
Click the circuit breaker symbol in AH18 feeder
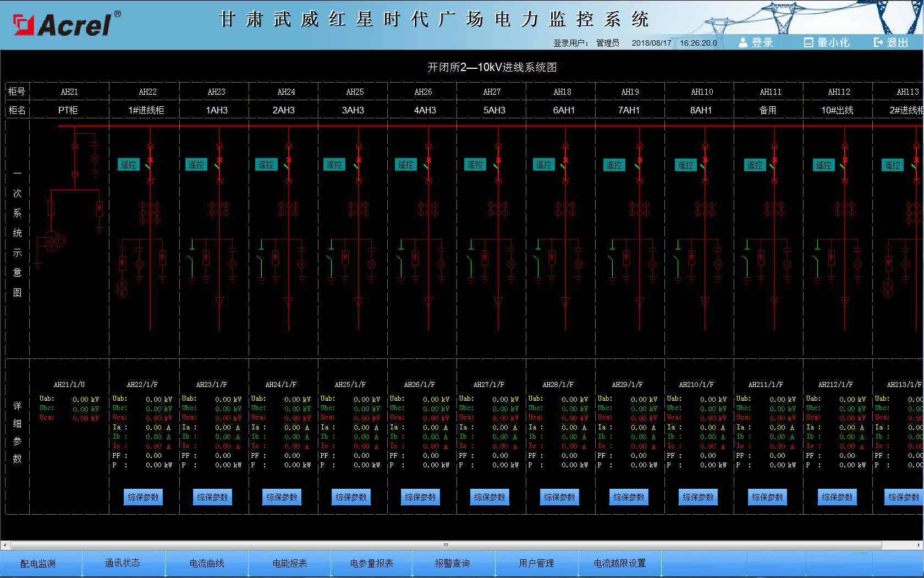(x=565, y=163)
